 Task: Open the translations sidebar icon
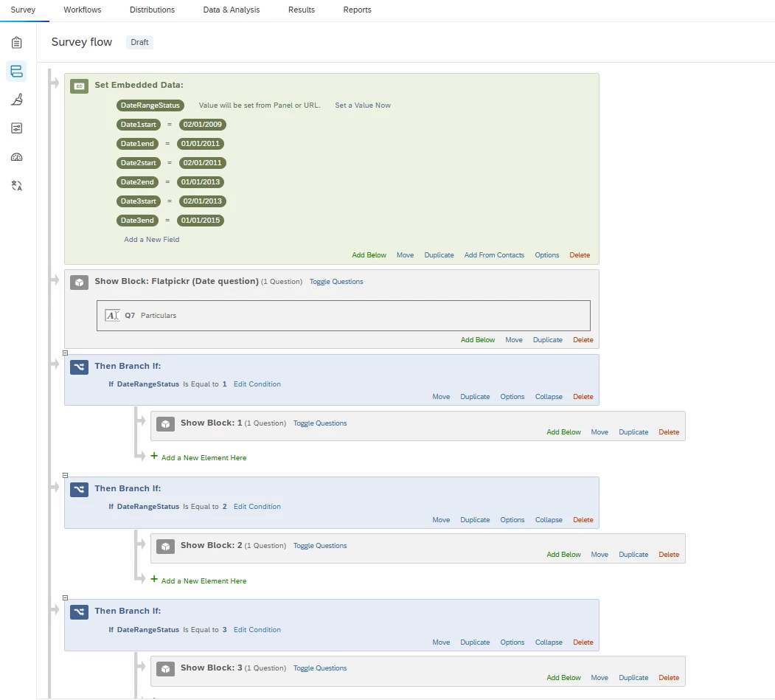coord(17,186)
